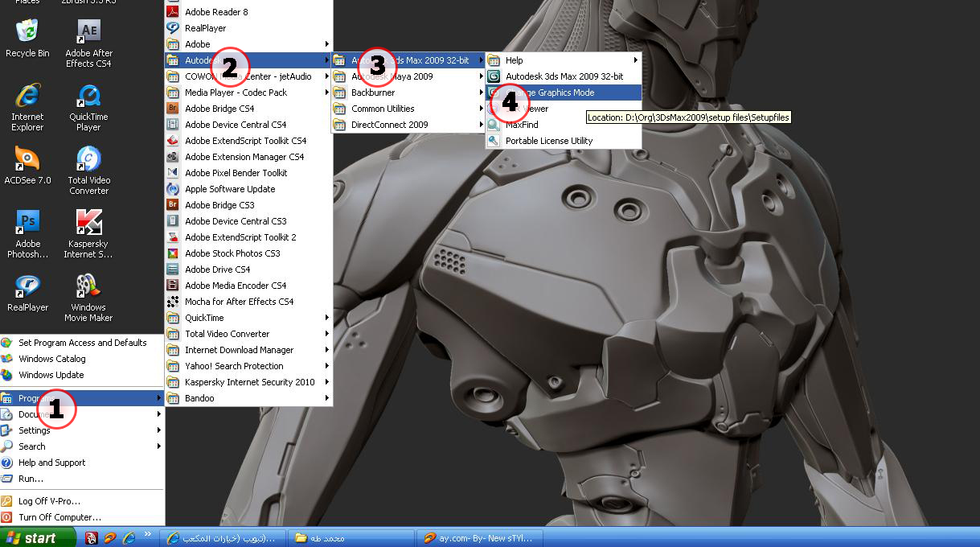Launch Adobe After Effects CS4 desktop shortcut
This screenshot has width=980, height=547.
[x=88, y=43]
